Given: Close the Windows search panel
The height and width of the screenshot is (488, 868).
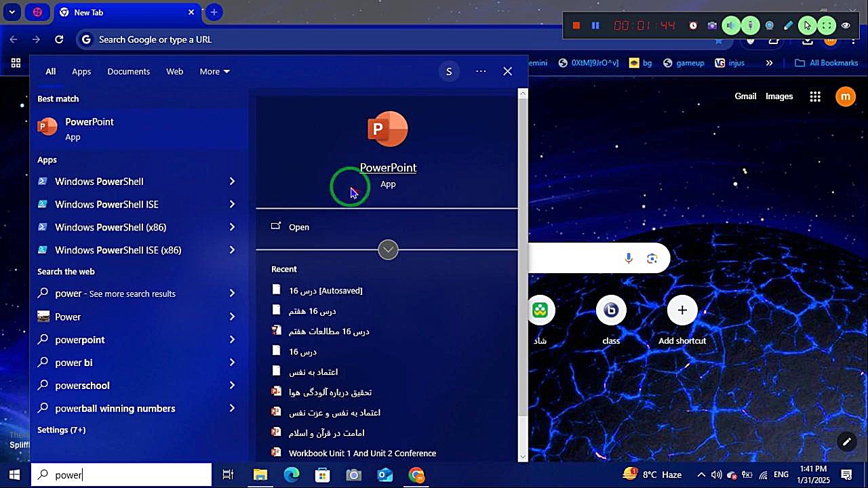Looking at the screenshot, I should (507, 71).
